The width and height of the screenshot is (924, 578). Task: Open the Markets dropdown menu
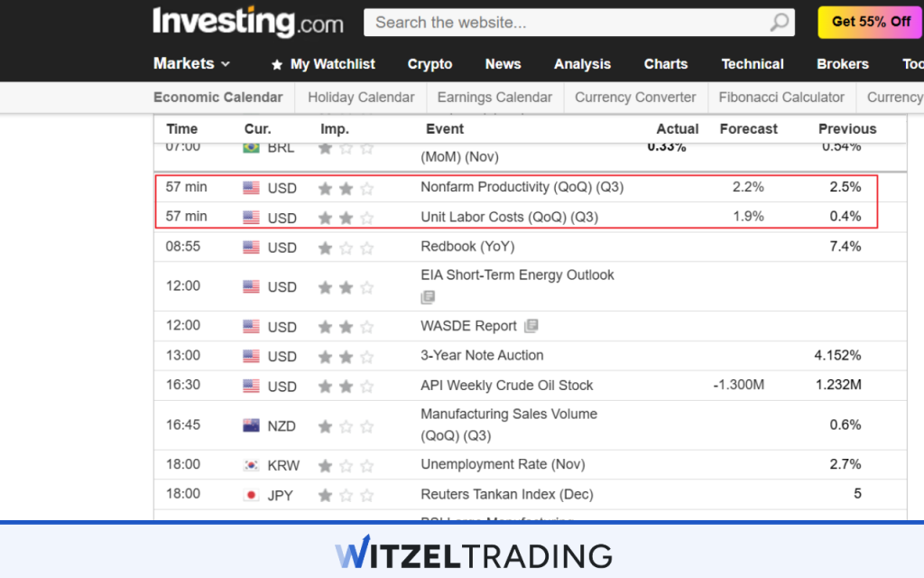(185, 64)
